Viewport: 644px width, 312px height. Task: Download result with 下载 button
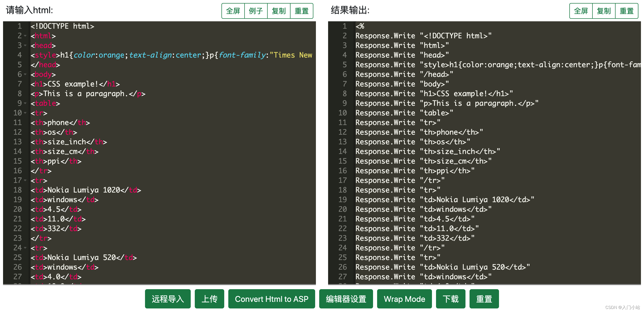pyautogui.click(x=450, y=299)
